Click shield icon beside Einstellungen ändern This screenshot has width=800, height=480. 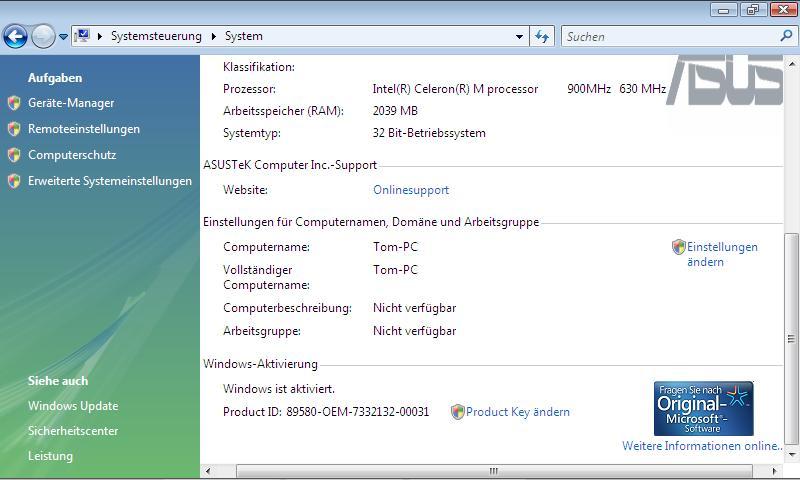coord(679,247)
